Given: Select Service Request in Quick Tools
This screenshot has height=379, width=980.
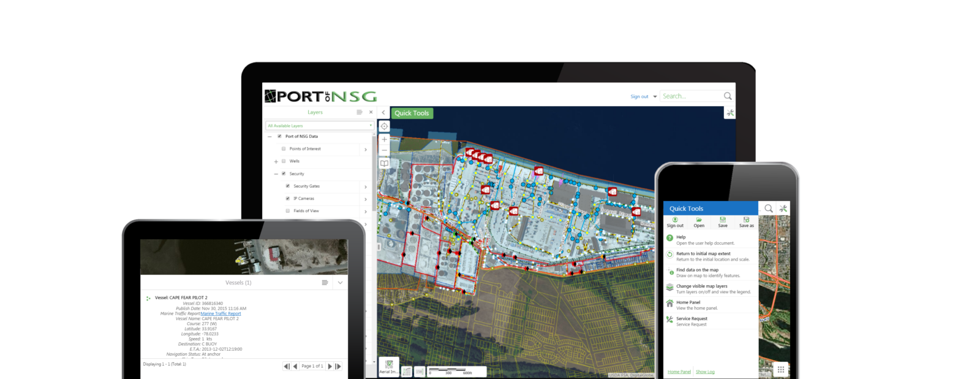Looking at the screenshot, I should [711, 321].
